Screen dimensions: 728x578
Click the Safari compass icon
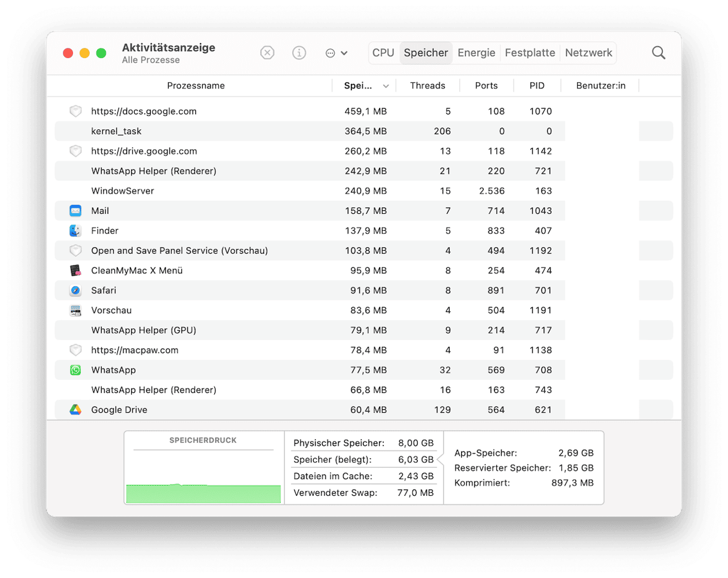[x=75, y=290]
